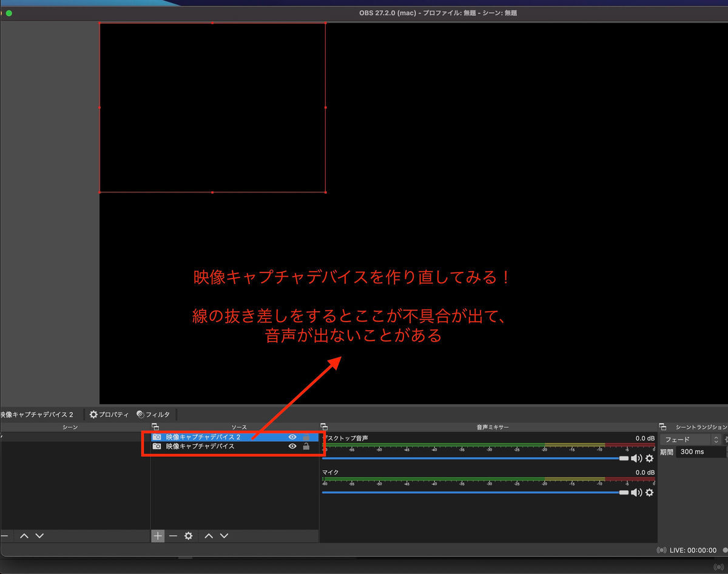Hide the 映像キャプチャデバイス 2 source with eye icon
Screen dimensions: 728x574
[x=292, y=437]
